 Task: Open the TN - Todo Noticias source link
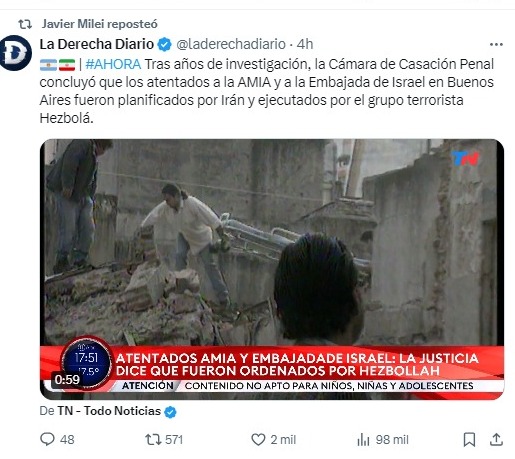click(109, 411)
